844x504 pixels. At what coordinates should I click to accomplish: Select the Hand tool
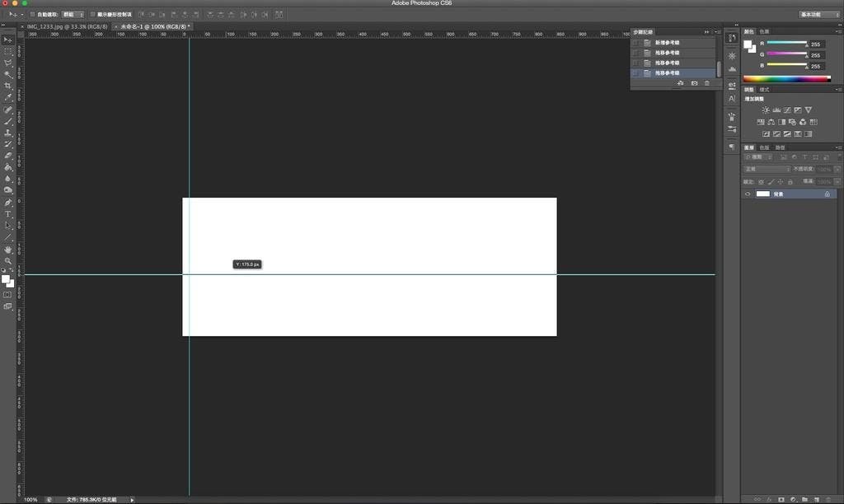click(x=8, y=249)
